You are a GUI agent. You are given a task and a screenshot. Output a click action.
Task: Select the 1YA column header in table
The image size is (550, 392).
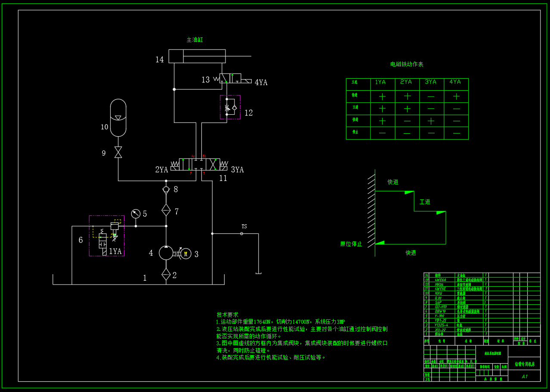pyautogui.click(x=380, y=82)
